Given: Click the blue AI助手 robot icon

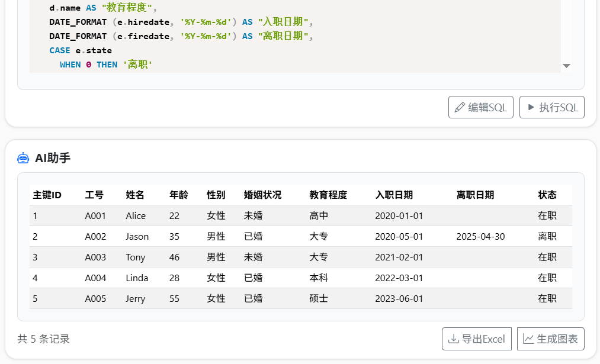Looking at the screenshot, I should click(23, 157).
